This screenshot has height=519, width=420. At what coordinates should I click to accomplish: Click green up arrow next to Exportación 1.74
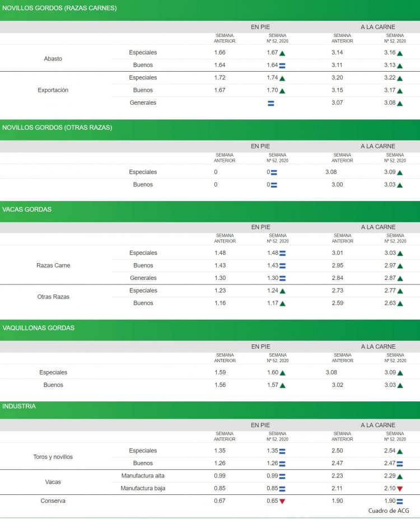[282, 78]
